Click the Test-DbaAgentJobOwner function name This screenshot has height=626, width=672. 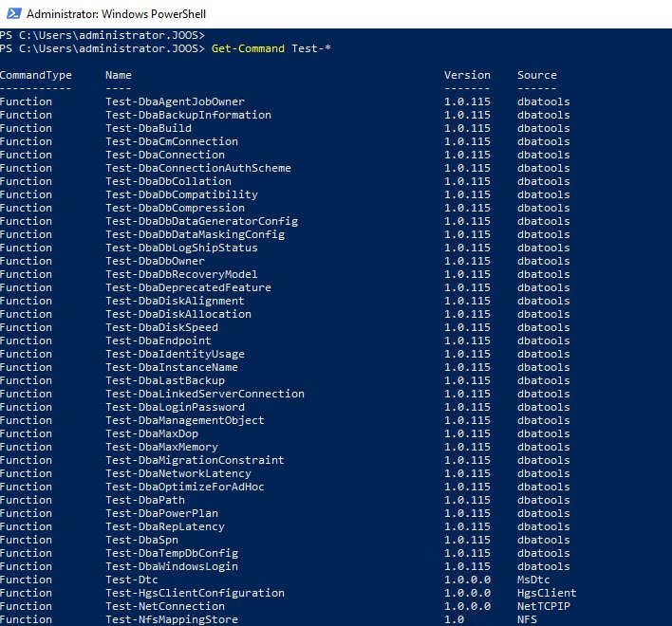[x=175, y=101]
